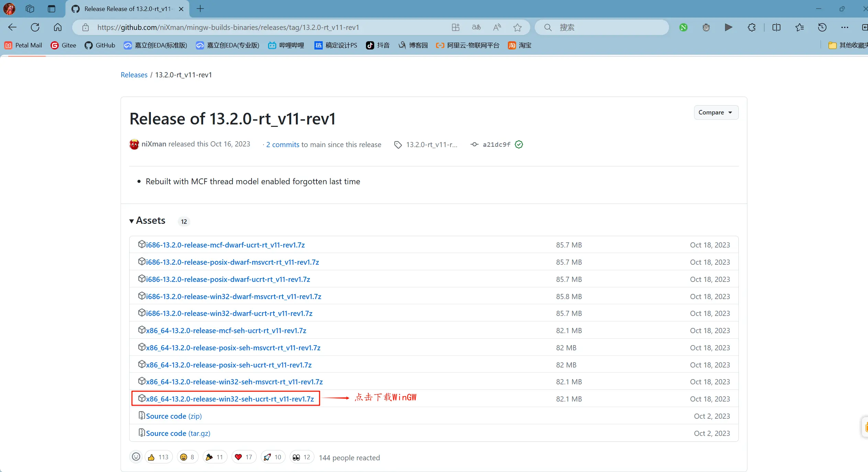
Task: Open the Tampermonkey-style monkey extension
Action: [706, 27]
